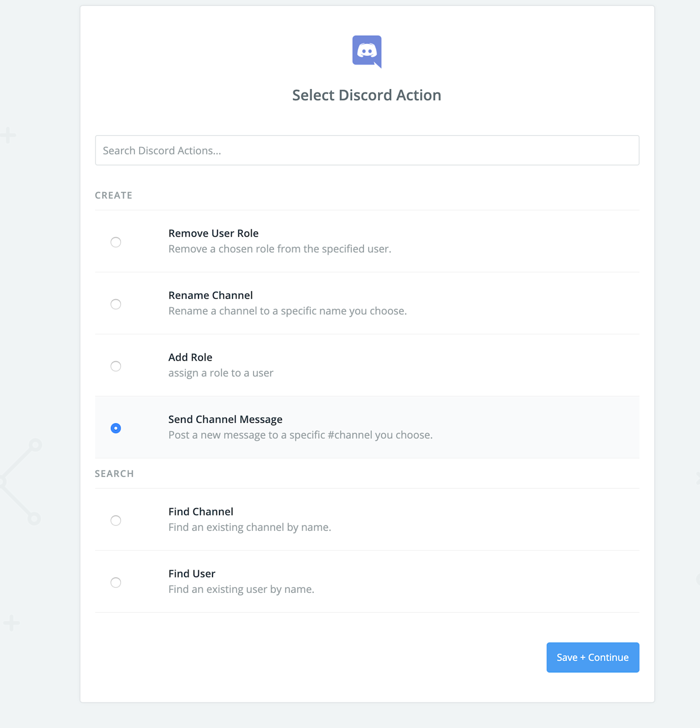The width and height of the screenshot is (700, 728).
Task: Click the SEARCH section label
Action: tap(114, 473)
